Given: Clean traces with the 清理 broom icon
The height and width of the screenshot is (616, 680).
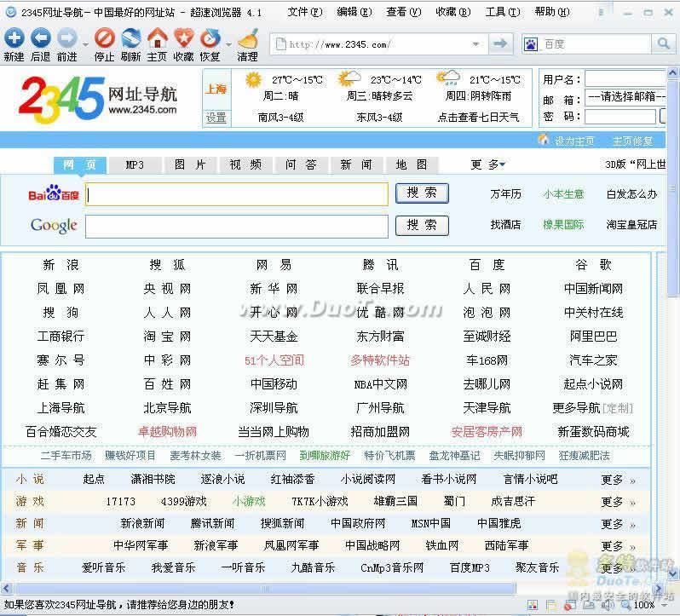Looking at the screenshot, I should pos(249,38).
